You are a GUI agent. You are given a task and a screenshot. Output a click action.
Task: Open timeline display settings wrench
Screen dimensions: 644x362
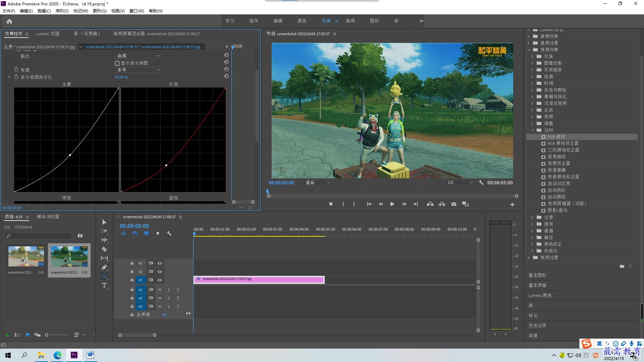point(169,233)
